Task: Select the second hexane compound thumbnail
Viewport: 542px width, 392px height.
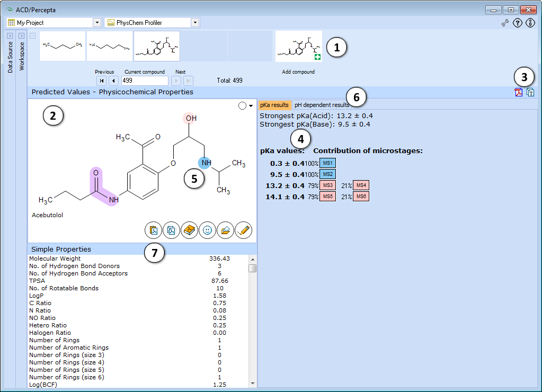Action: tap(110, 46)
